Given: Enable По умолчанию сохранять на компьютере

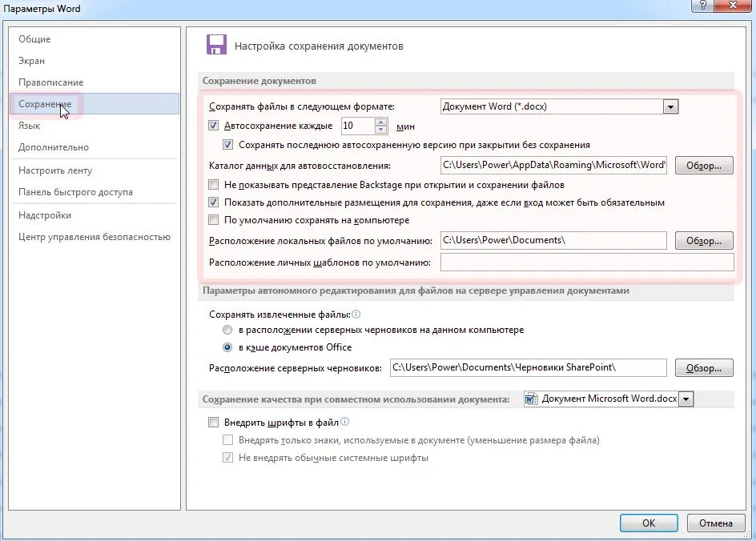Looking at the screenshot, I should (x=213, y=220).
